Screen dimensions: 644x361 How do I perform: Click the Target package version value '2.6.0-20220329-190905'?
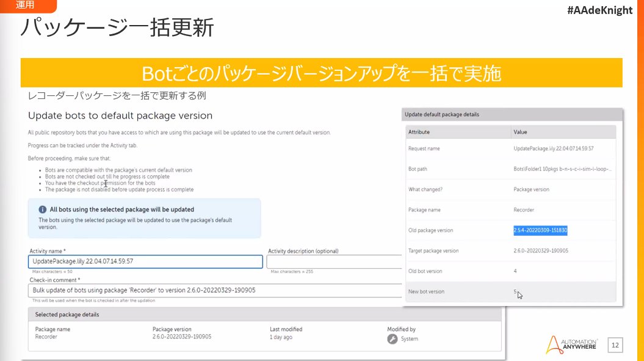pos(540,251)
